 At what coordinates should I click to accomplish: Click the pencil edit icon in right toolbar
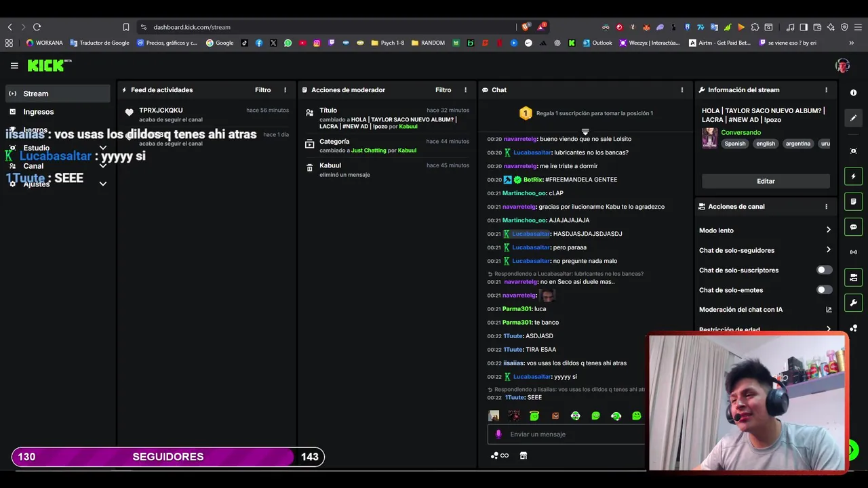(x=854, y=118)
